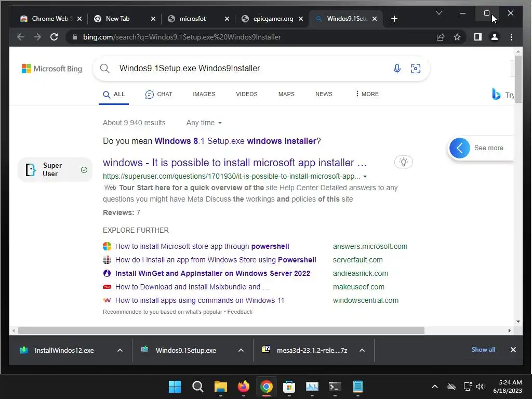The height and width of the screenshot is (399, 532).
Task: Open the superuser app installer result
Action: 235,163
